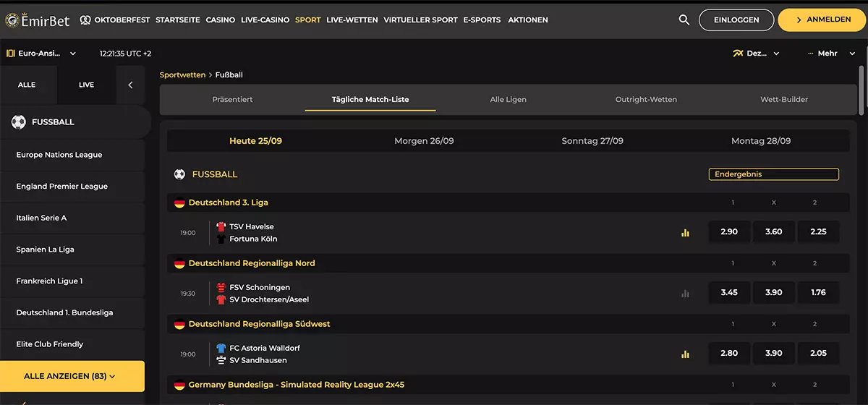Select odds 2.05 for SV Sandhausen

(818, 353)
